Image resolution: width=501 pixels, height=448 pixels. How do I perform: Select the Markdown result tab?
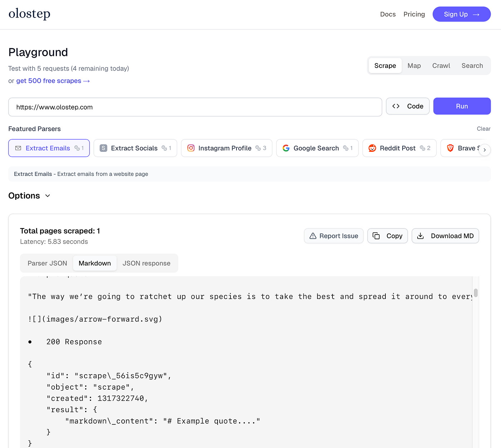pyautogui.click(x=95, y=263)
